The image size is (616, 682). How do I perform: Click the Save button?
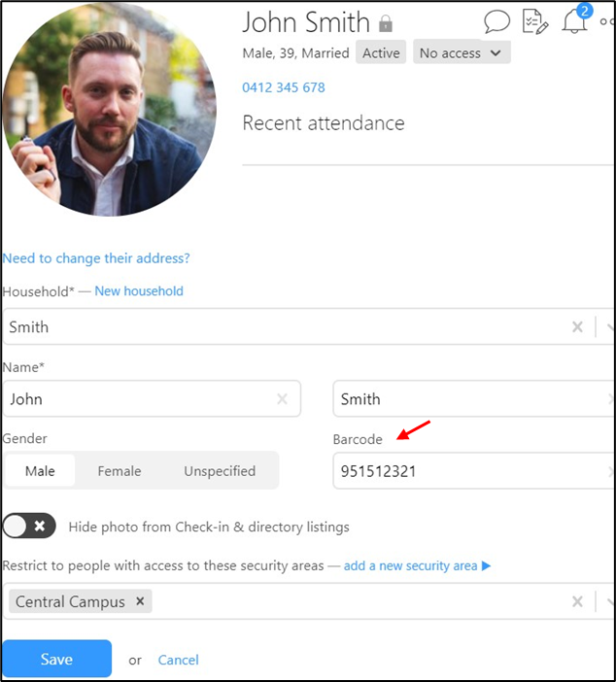56,659
